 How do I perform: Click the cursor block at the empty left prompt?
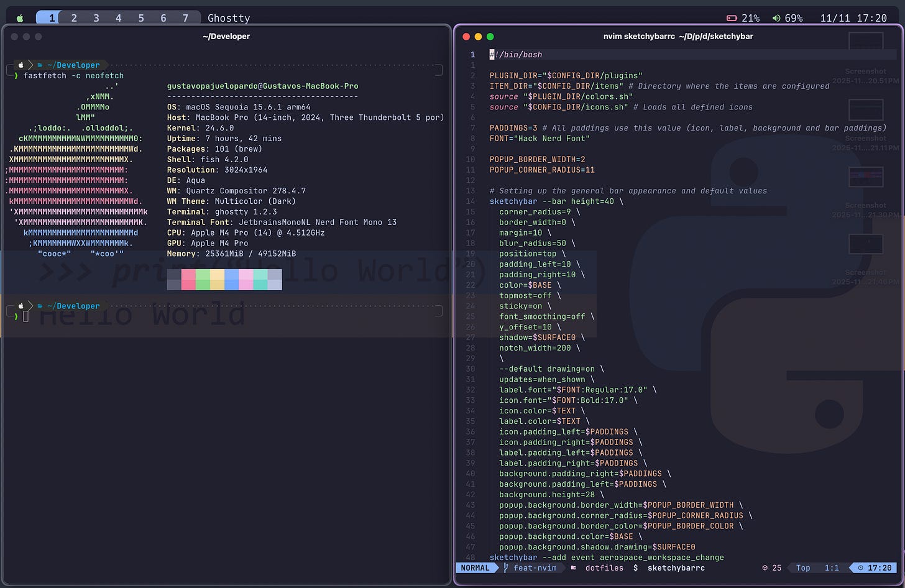pos(26,316)
